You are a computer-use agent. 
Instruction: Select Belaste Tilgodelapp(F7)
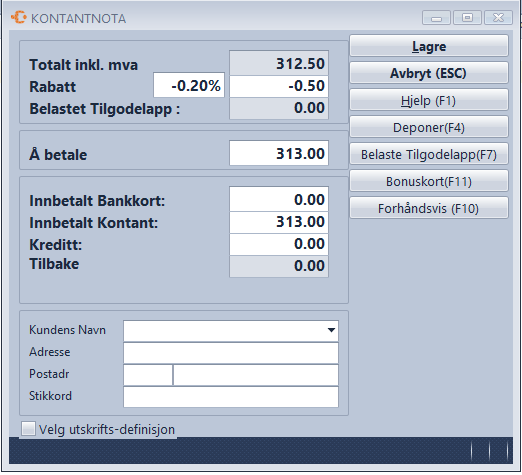coord(429,154)
